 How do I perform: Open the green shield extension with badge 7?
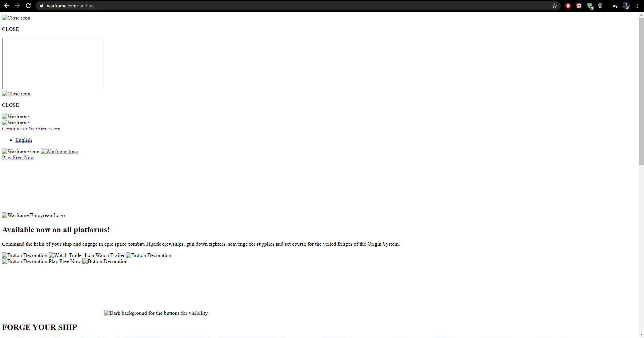[x=590, y=6]
